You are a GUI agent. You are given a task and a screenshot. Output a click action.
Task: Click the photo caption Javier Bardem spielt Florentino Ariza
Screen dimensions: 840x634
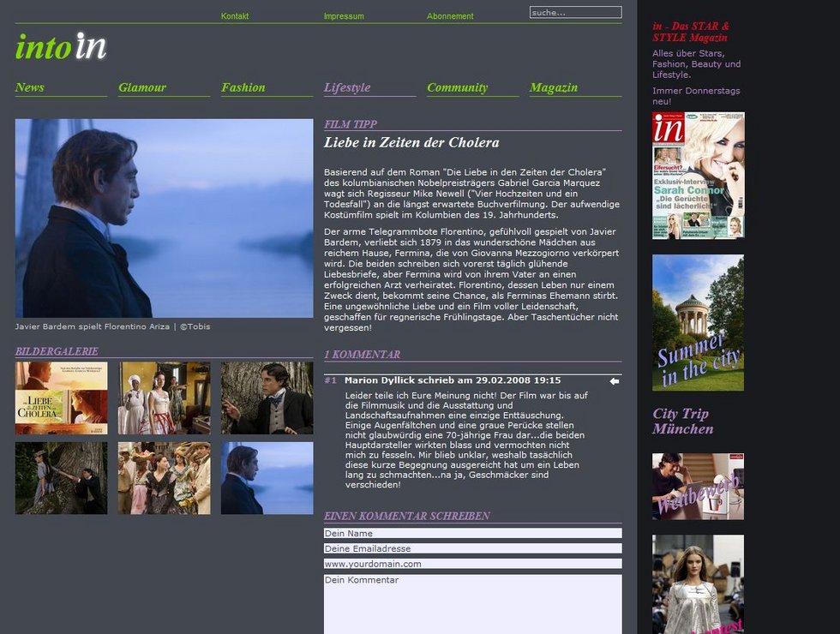pos(112,326)
